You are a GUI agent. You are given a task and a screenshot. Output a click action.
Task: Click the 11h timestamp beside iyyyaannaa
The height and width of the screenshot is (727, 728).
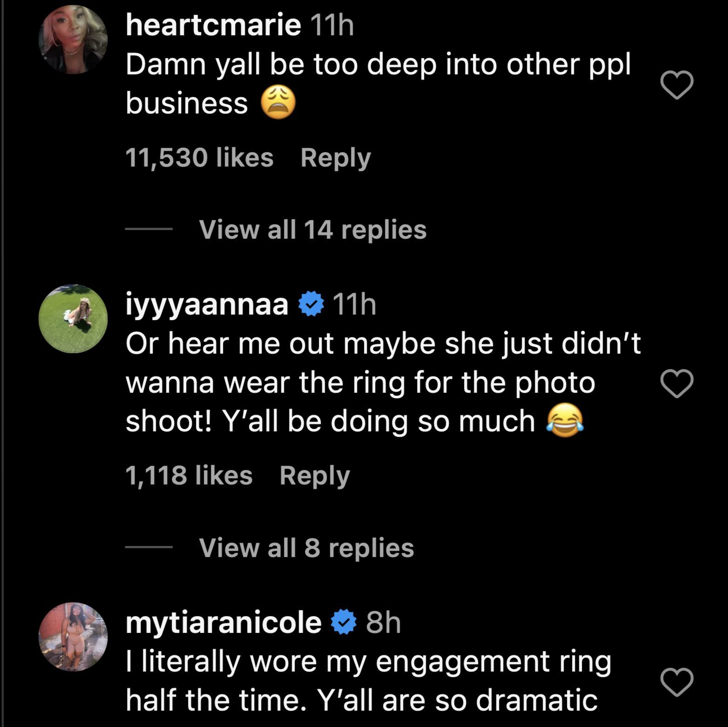tap(355, 305)
